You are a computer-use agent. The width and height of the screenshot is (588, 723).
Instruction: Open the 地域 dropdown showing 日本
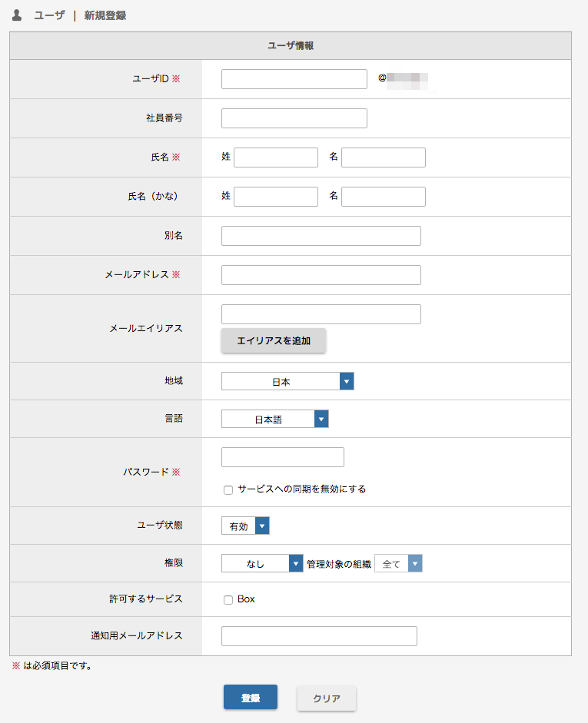[287, 381]
